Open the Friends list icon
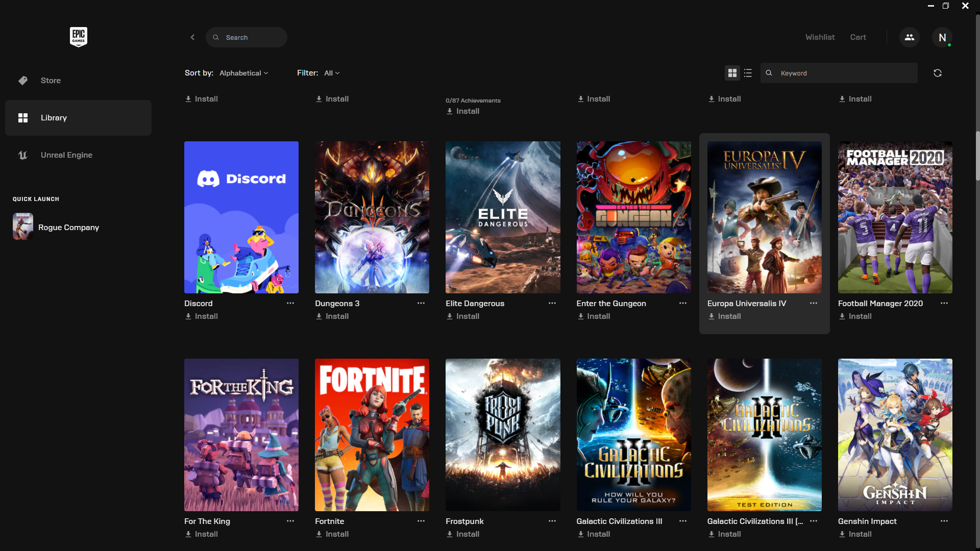980x551 pixels. coord(909,37)
